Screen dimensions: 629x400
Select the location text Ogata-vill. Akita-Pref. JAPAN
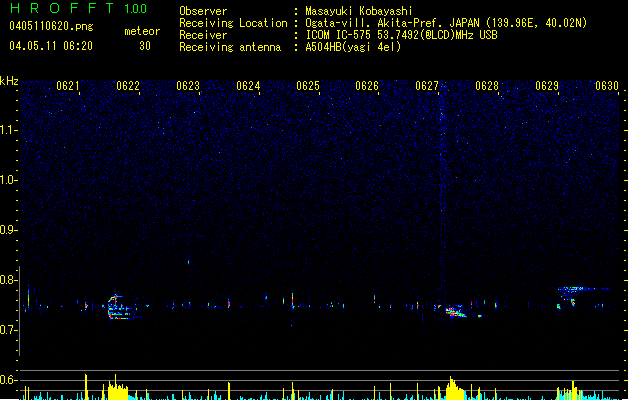(x=394, y=23)
